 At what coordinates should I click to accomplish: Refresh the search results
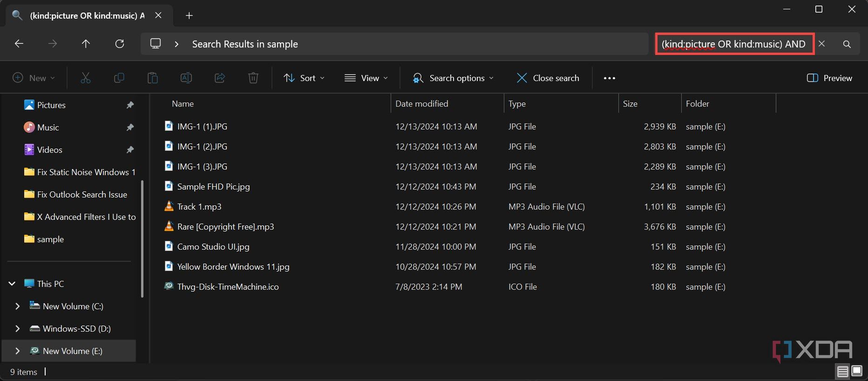[x=120, y=44]
